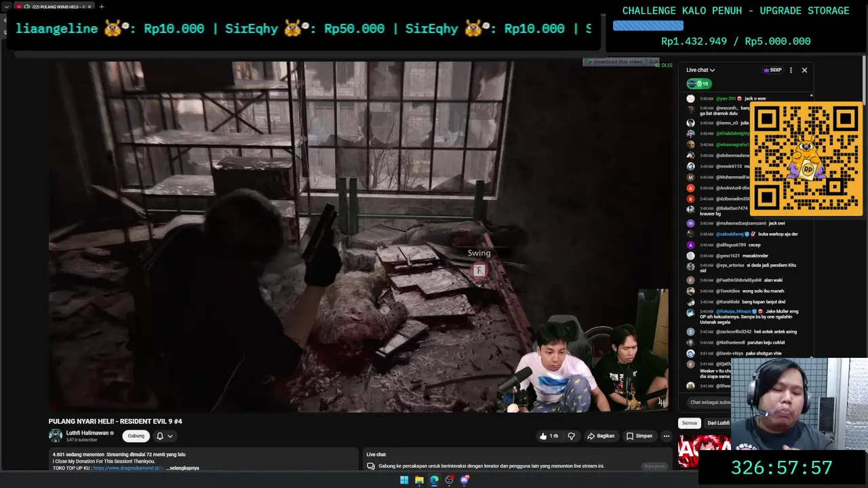Click the purple 'm' avatar of @muhamadzaqizamzami
868x488 pixels.
pos(690,223)
